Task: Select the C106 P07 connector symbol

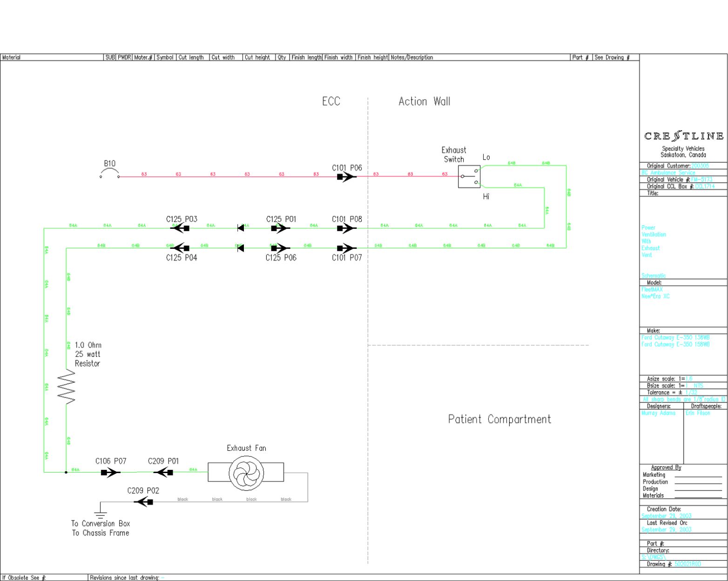Action: 110,473
